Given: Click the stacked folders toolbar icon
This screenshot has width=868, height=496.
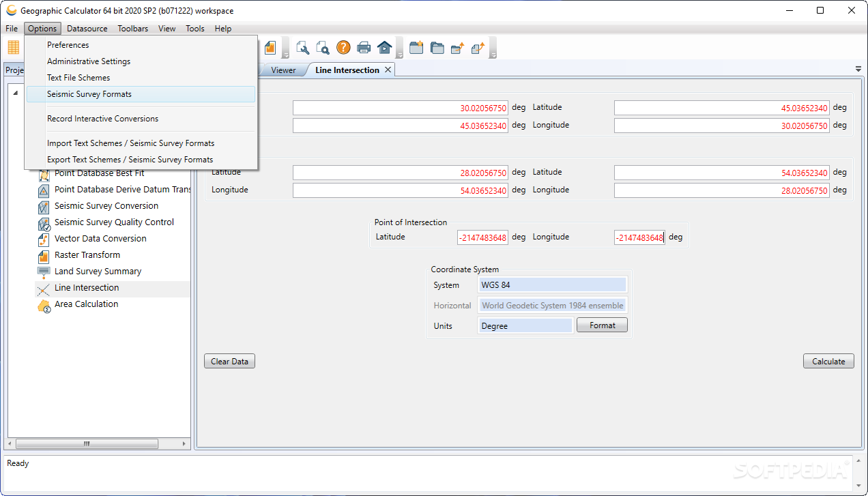Looking at the screenshot, I should pos(437,47).
